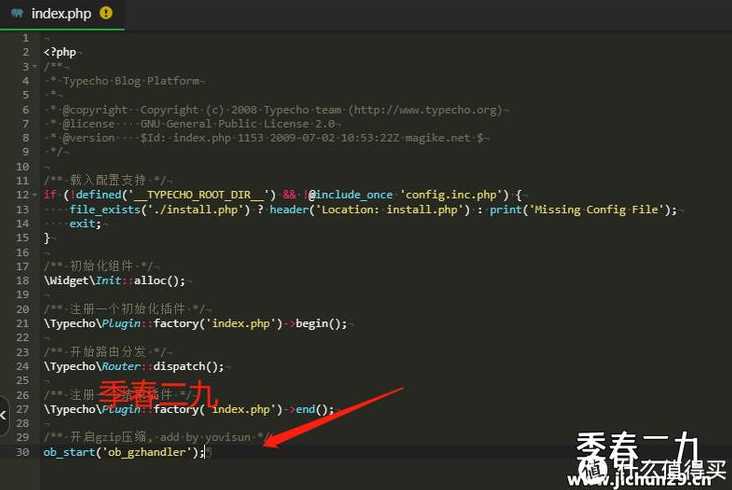Click the \Typecho\Router::dispatch() call
Screen dimensions: 732x490
pyautogui.click(x=134, y=367)
